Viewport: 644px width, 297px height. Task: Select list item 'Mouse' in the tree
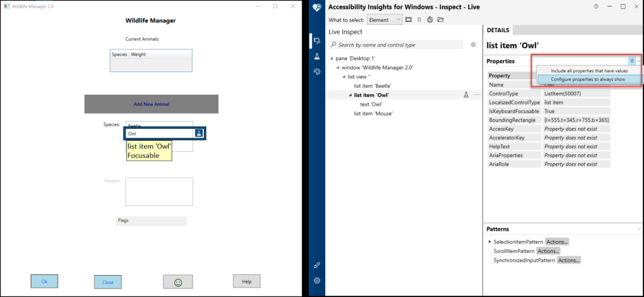tap(373, 113)
